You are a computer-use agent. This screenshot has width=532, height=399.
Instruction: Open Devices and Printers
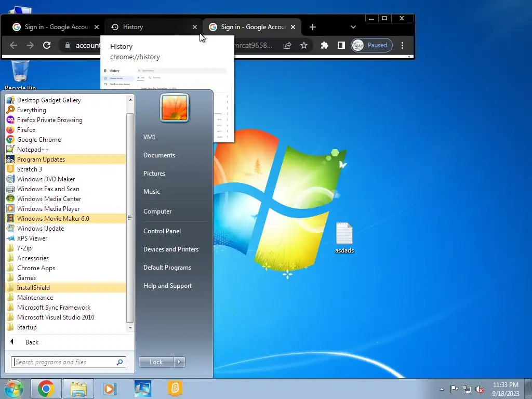point(171,249)
